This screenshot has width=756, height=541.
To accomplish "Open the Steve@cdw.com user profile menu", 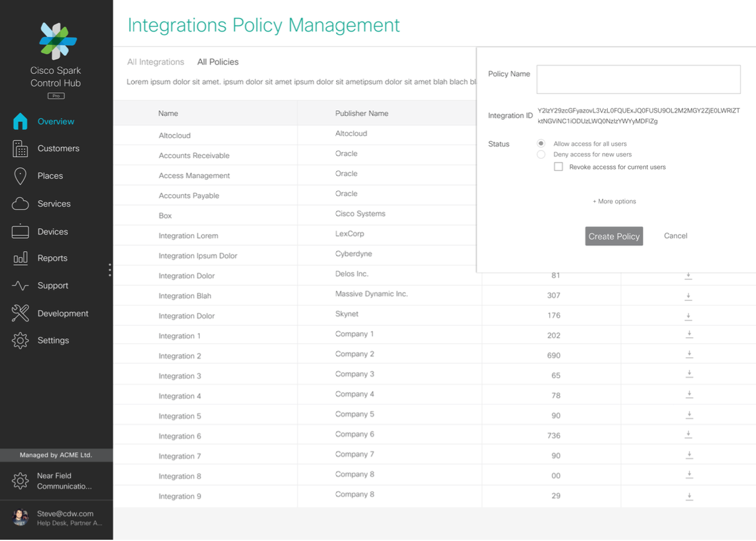I will [x=56, y=518].
